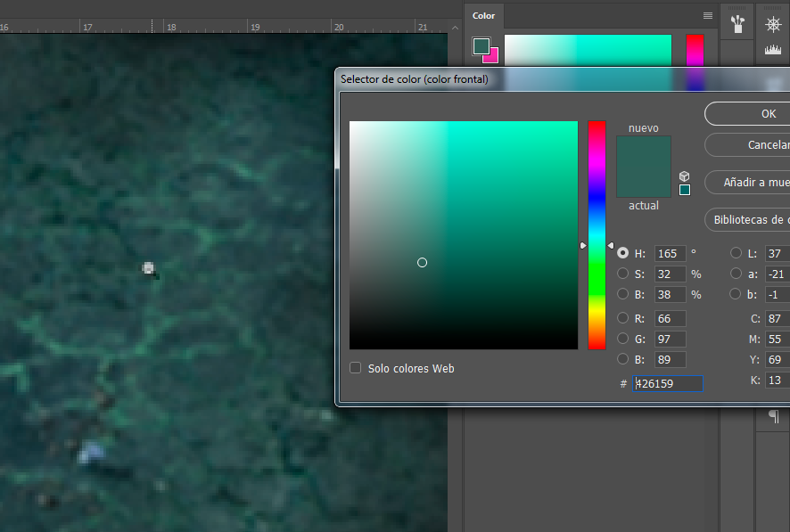Click the blue field showing 89
The image size is (790, 532).
[x=671, y=359]
